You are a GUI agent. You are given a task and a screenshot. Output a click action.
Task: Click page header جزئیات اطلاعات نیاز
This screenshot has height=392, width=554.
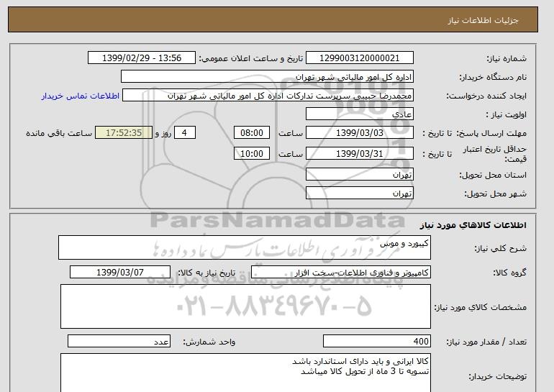[x=483, y=20]
